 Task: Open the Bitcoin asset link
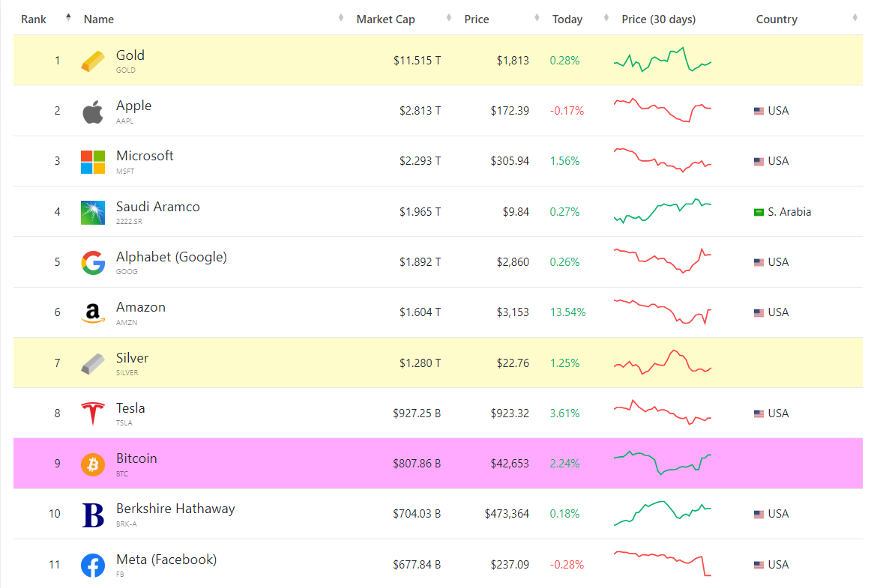coord(136,459)
